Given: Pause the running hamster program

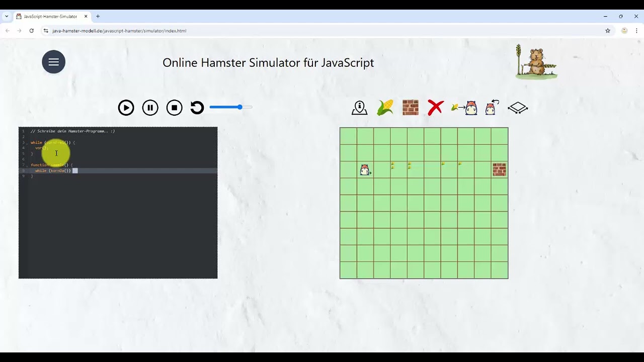Looking at the screenshot, I should (150, 108).
